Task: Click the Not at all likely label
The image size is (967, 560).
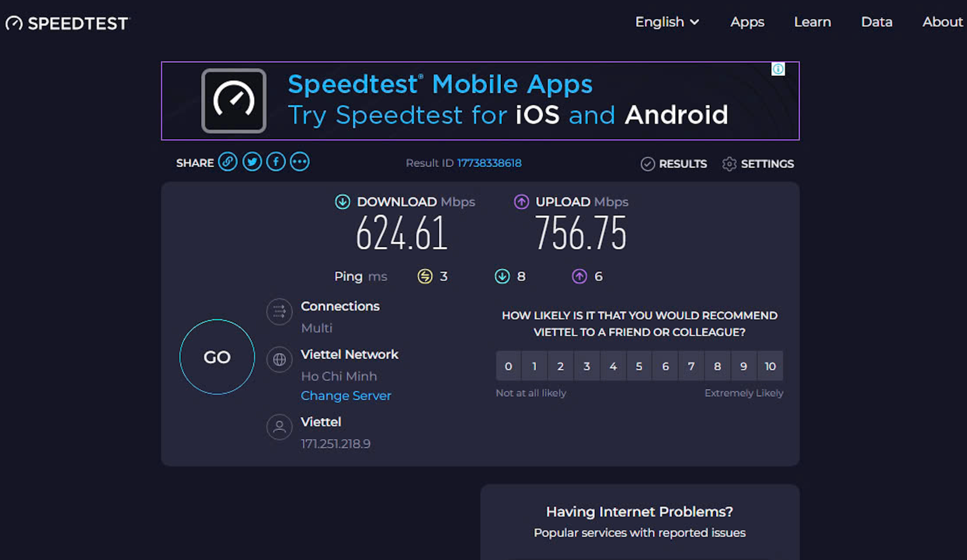Action: click(531, 393)
